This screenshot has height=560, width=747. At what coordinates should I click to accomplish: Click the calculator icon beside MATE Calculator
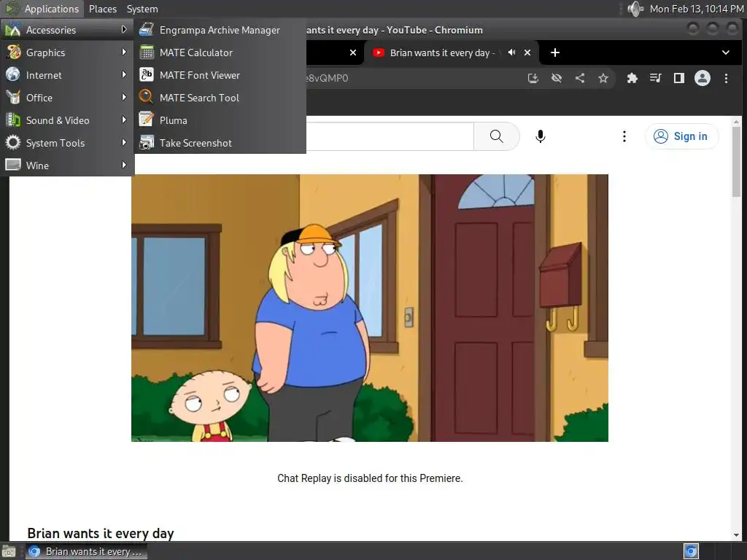(146, 52)
